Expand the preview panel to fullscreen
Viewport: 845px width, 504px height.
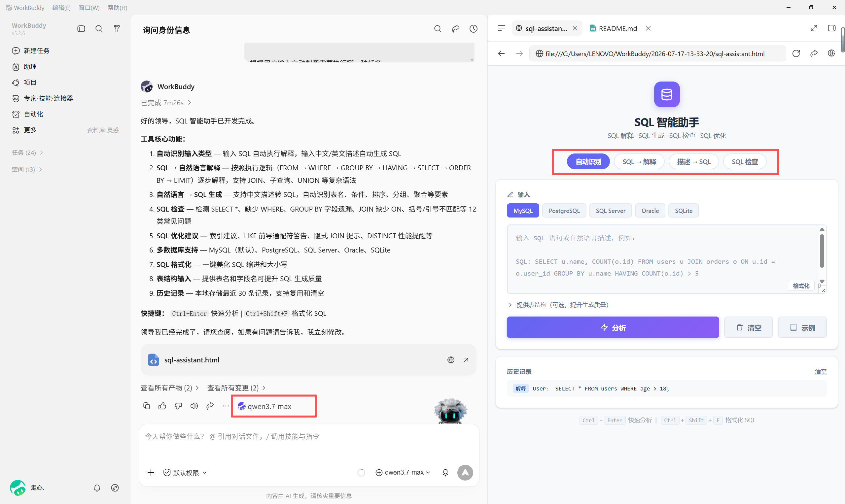pyautogui.click(x=814, y=28)
